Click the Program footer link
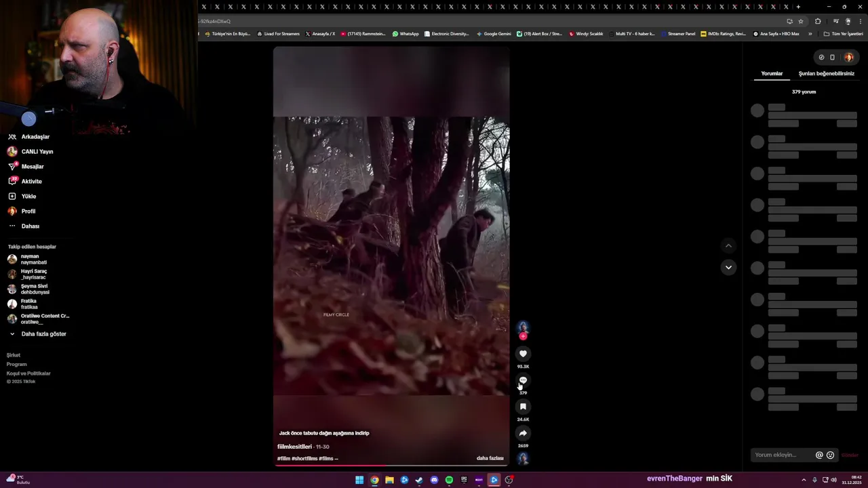The height and width of the screenshot is (488, 868). click(x=17, y=365)
